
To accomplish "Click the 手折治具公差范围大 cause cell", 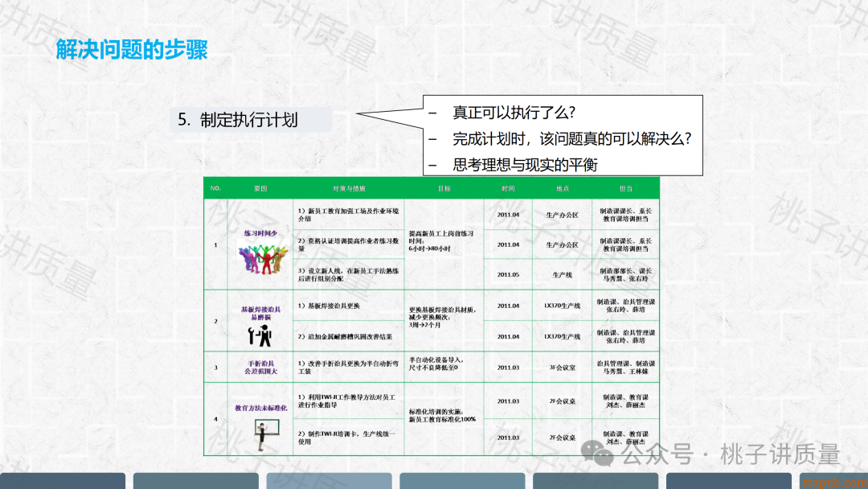I will pyautogui.click(x=260, y=368).
